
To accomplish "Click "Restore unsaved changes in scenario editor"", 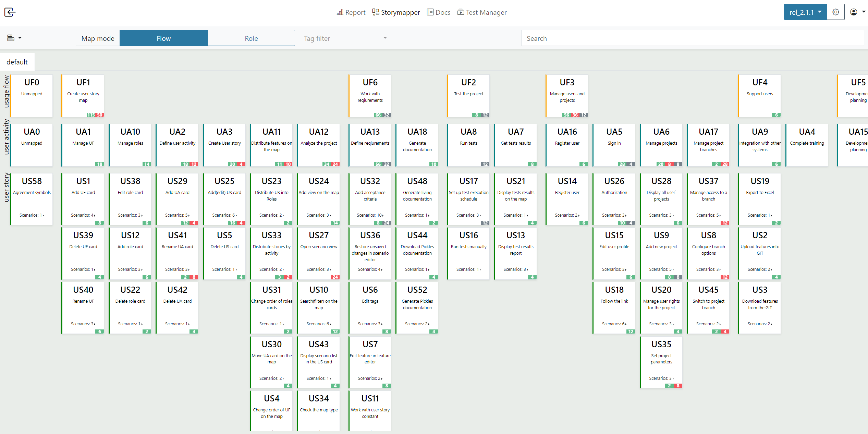I will pos(370,253).
